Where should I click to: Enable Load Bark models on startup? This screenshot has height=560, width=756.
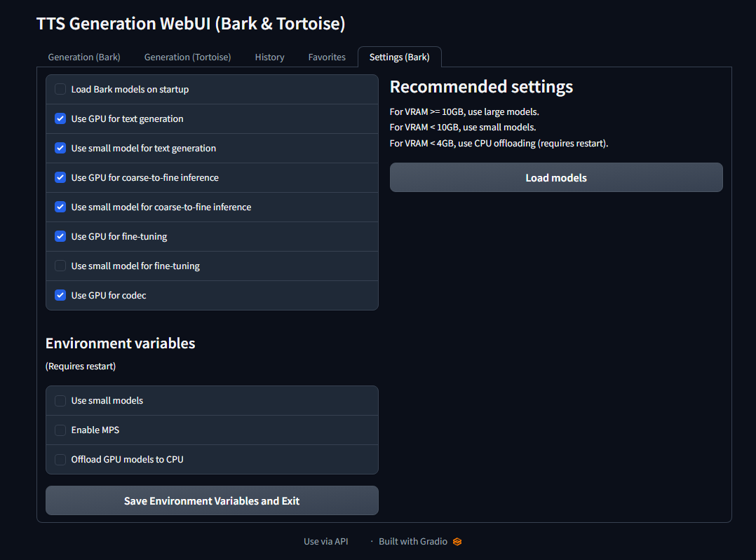coord(60,89)
